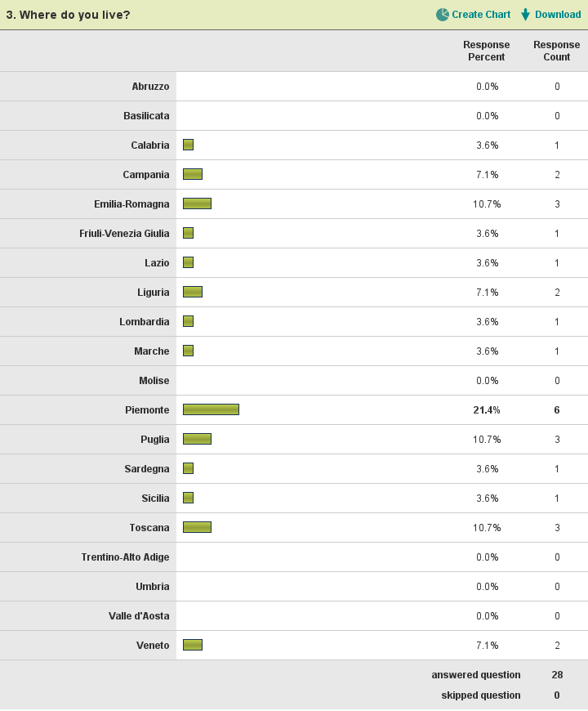Select the Friuli-Venezia Giulia row label

124,234
